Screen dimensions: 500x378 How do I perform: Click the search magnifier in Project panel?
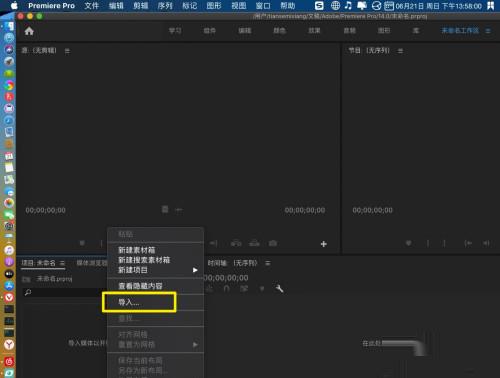[x=28, y=292]
